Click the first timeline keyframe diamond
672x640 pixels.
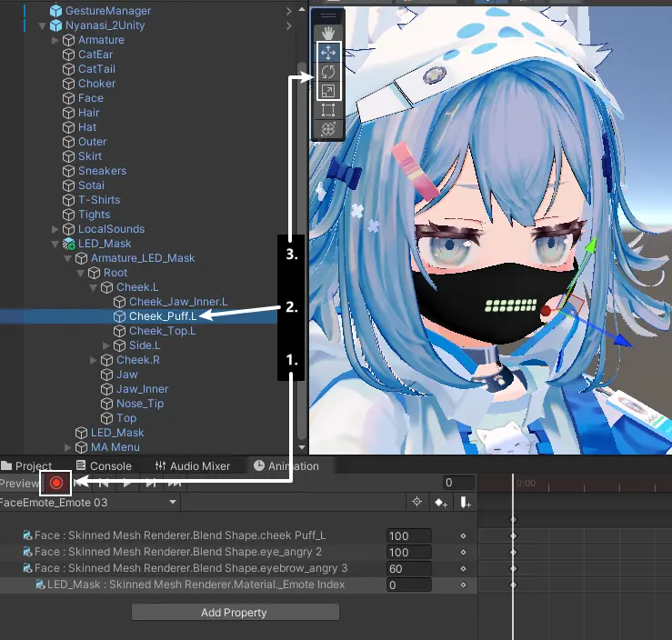(x=513, y=520)
